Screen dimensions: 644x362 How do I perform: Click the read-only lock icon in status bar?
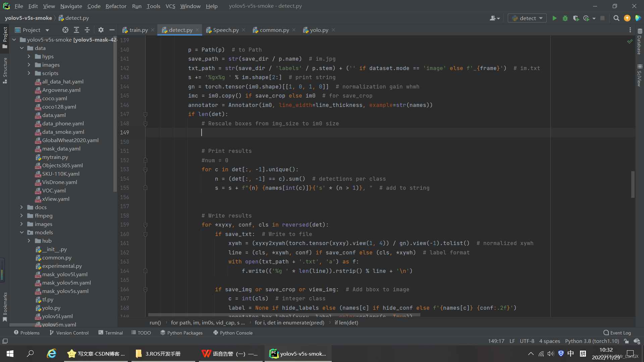point(626,341)
